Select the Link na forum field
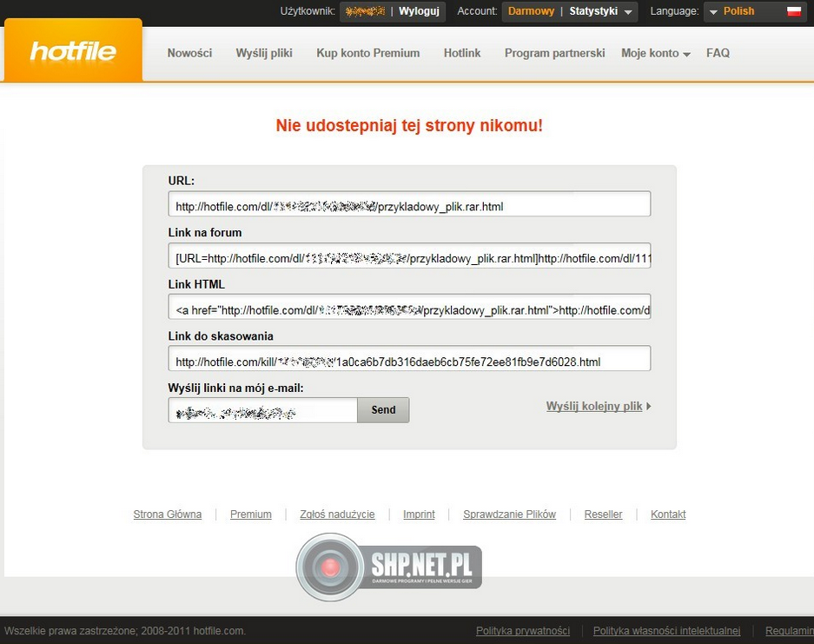814x644 pixels. [409, 256]
